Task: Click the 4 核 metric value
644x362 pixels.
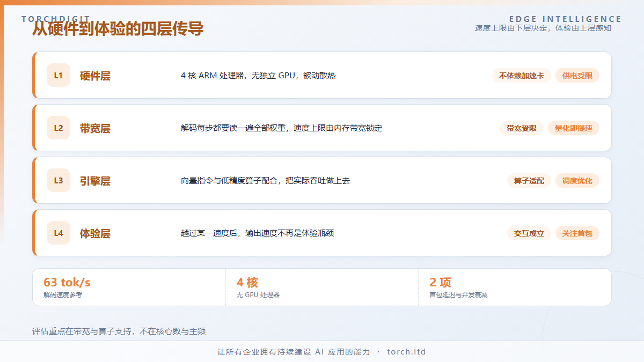Action: tap(247, 282)
